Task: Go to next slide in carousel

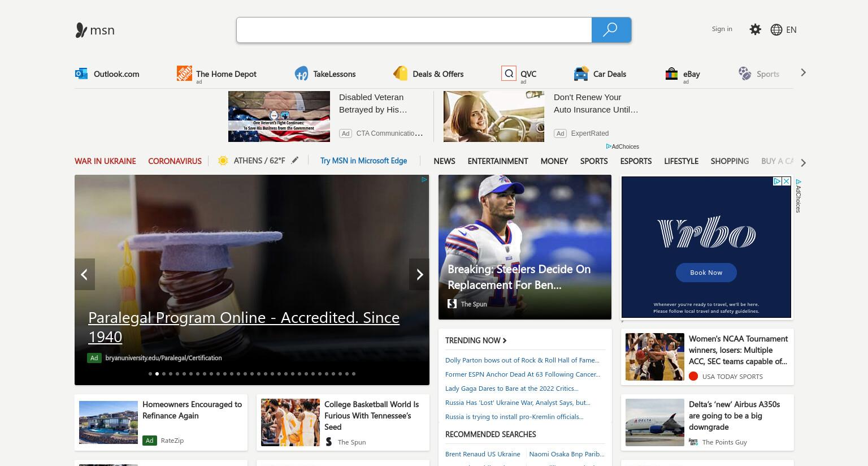Action: pos(419,274)
